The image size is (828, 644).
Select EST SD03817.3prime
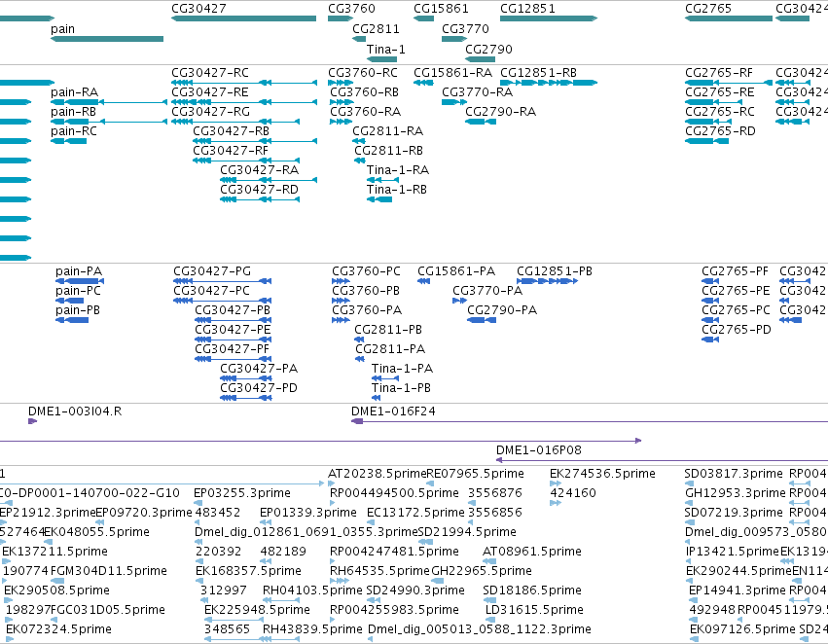coord(688,483)
